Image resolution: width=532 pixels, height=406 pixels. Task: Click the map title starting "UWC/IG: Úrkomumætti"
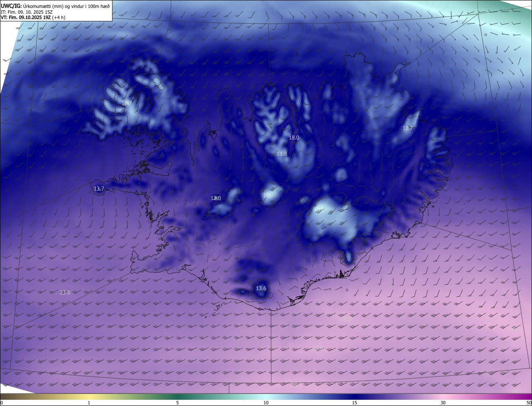[x=55, y=5]
